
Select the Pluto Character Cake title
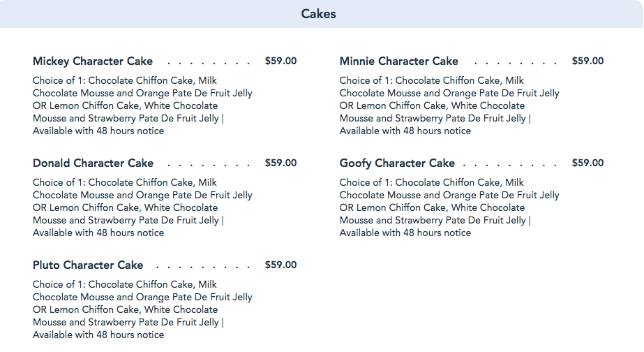pos(88,265)
